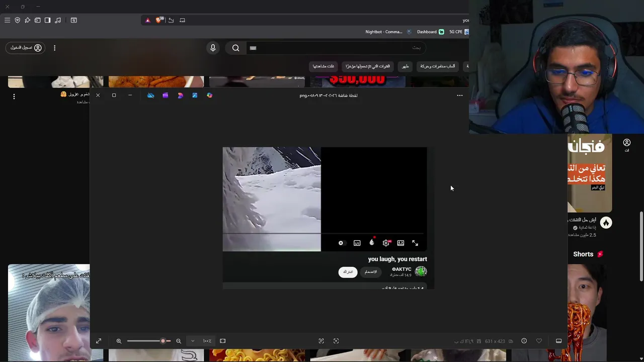Open the OneDrive icon in the Photos title bar
The height and width of the screenshot is (362, 644).
tap(150, 95)
